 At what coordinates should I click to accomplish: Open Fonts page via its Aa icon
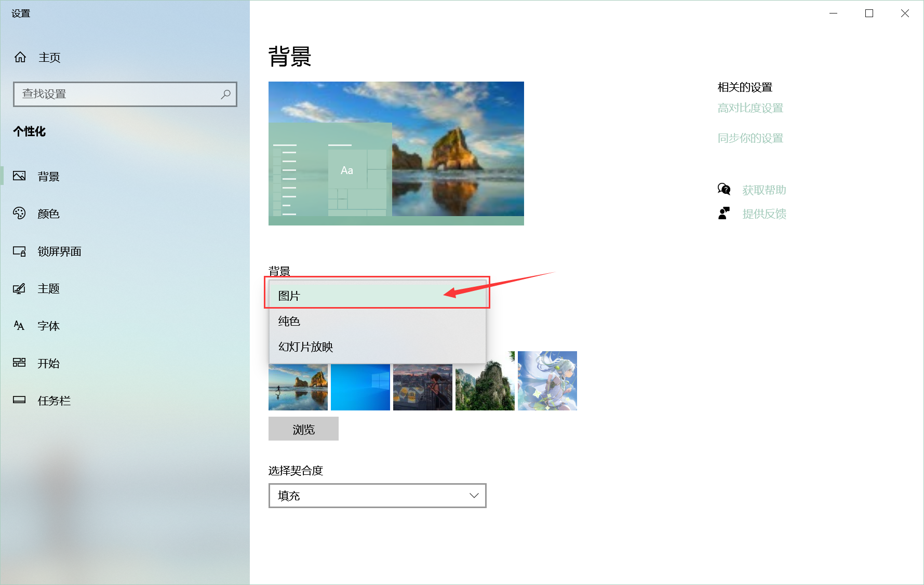click(x=19, y=326)
